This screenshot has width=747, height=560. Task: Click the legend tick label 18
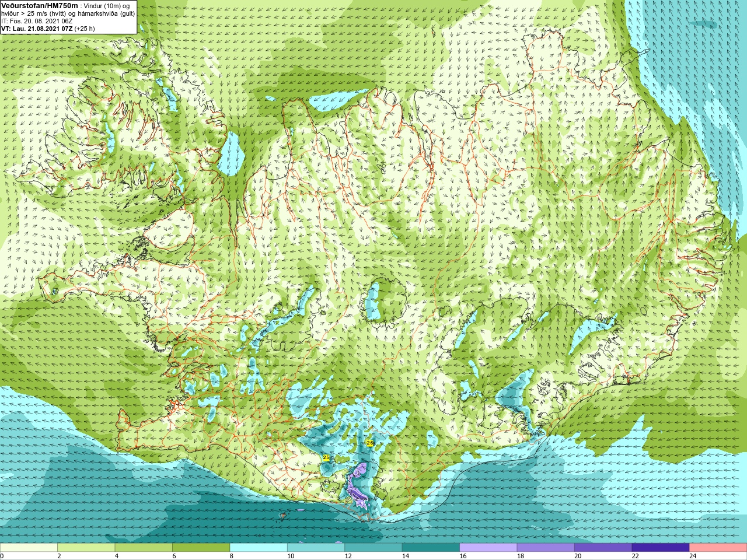(521, 556)
